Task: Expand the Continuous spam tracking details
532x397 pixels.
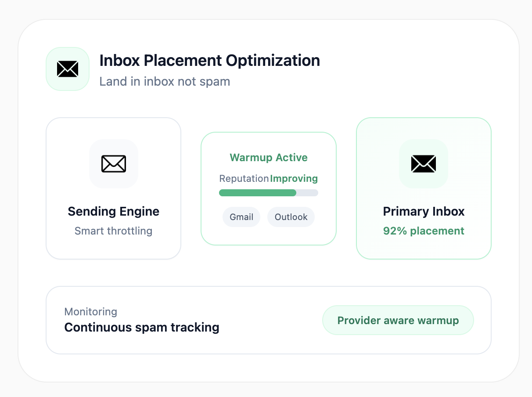Action: click(141, 327)
